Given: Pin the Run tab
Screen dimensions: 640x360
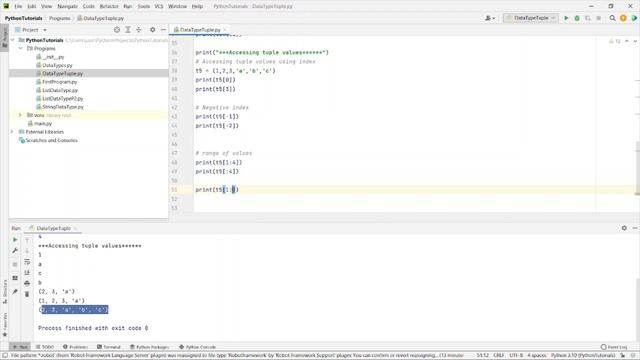Looking at the screenshot, I should pos(15,291).
